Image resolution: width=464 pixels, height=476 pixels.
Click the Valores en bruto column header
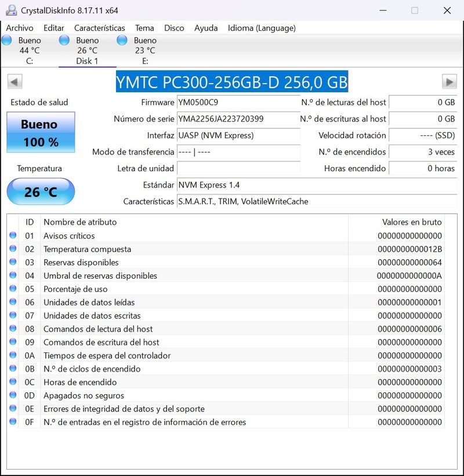(x=396, y=222)
